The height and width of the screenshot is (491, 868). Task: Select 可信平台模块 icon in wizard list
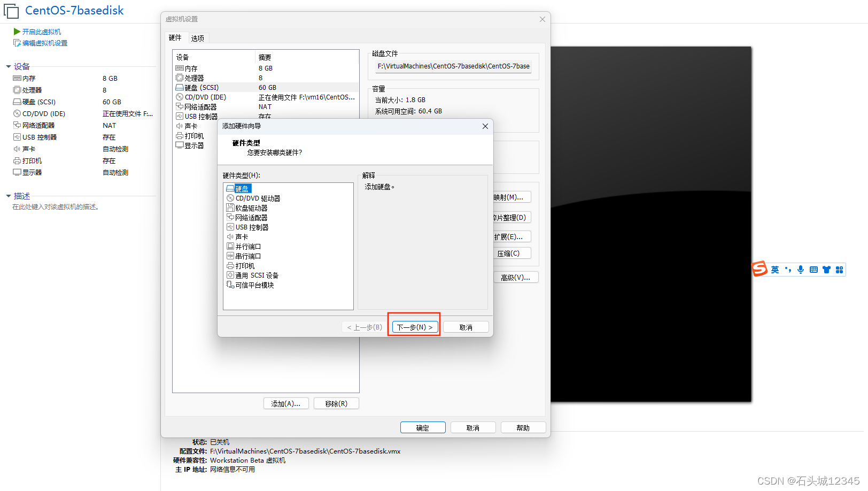tap(230, 285)
